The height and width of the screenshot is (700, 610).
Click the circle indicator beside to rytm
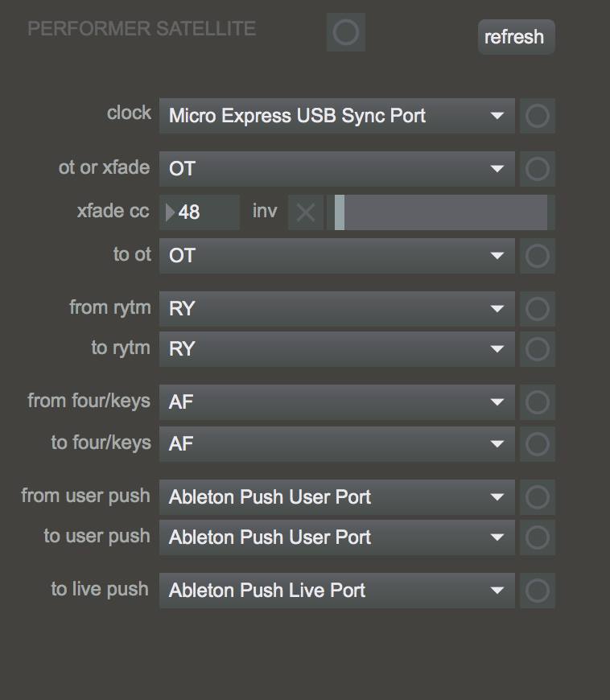pos(537,349)
